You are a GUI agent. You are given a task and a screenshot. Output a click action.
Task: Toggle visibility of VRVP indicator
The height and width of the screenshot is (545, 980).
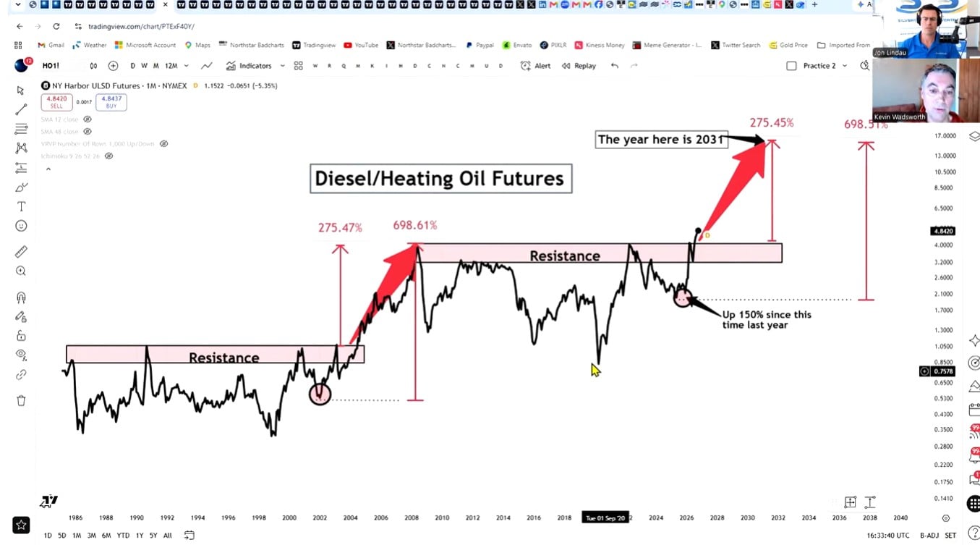[x=163, y=143]
